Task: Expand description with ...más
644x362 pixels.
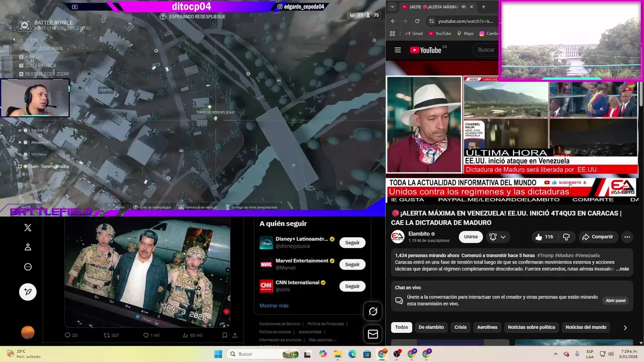Action: click(x=622, y=269)
